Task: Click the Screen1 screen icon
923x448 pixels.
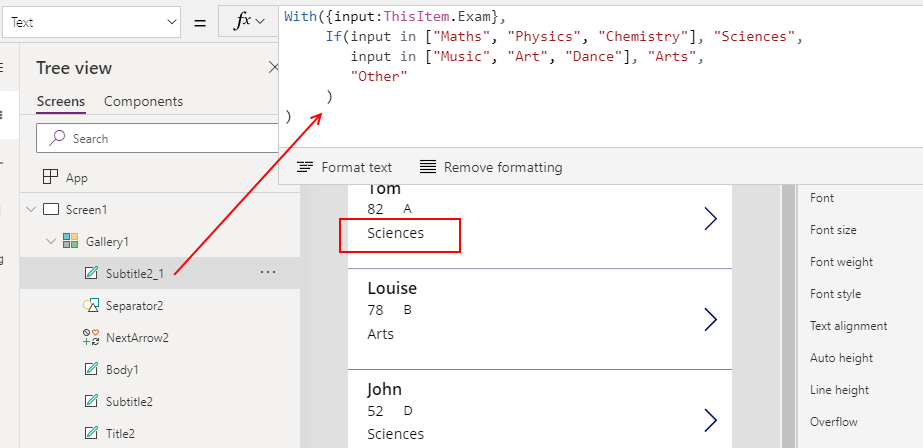Action: pyautogui.click(x=51, y=209)
